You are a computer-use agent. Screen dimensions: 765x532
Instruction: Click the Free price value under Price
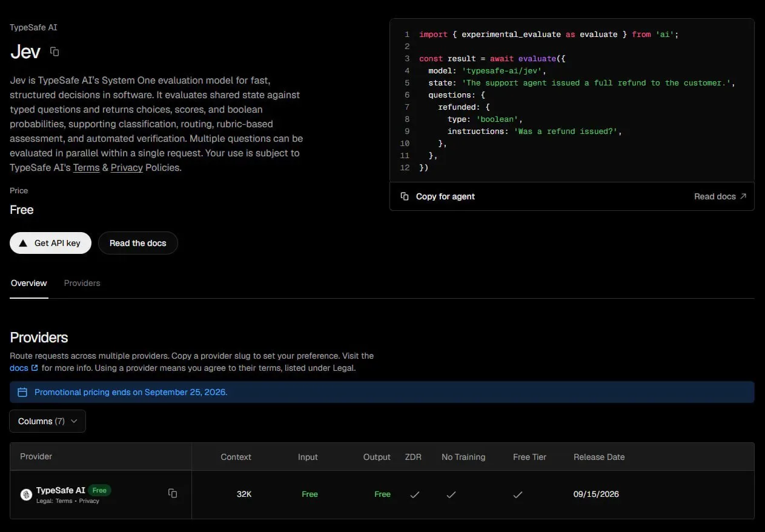pos(22,210)
